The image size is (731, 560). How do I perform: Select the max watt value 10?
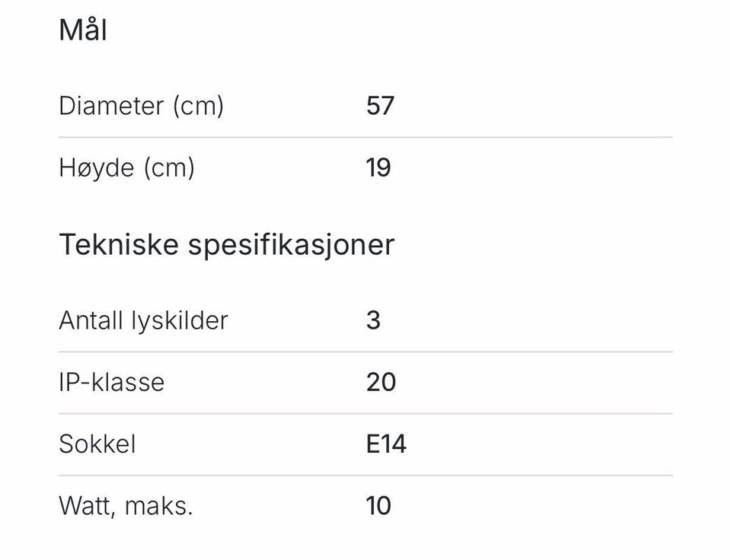378,506
